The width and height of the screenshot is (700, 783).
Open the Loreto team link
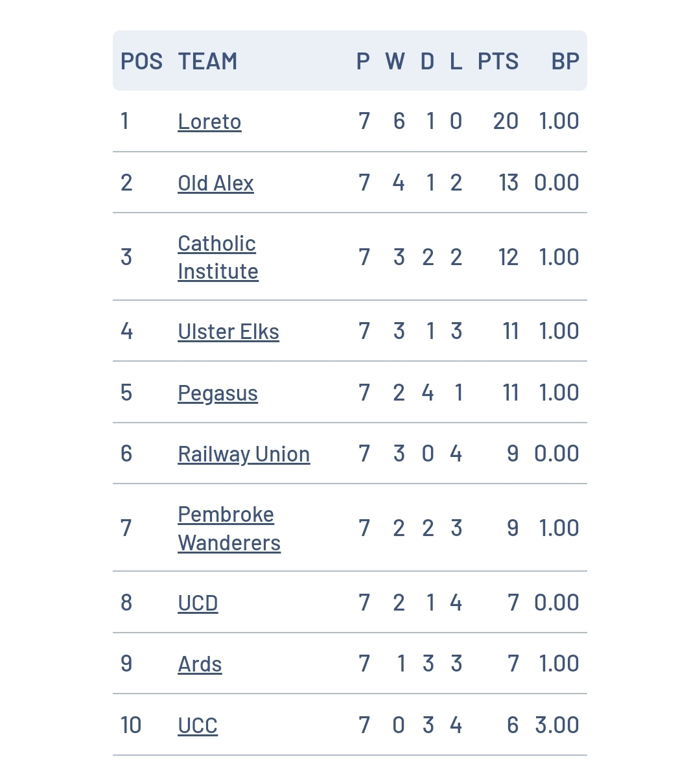(209, 122)
